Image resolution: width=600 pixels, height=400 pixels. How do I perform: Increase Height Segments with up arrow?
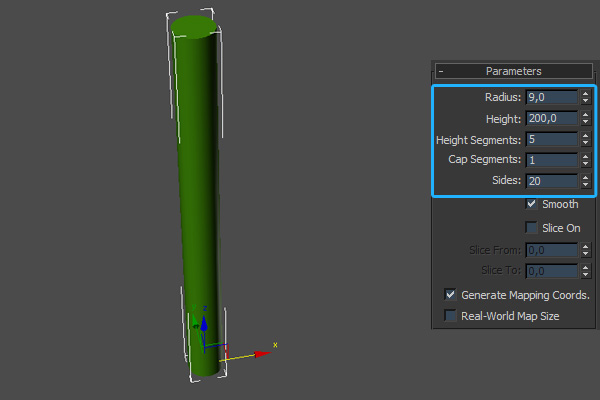pos(585,135)
